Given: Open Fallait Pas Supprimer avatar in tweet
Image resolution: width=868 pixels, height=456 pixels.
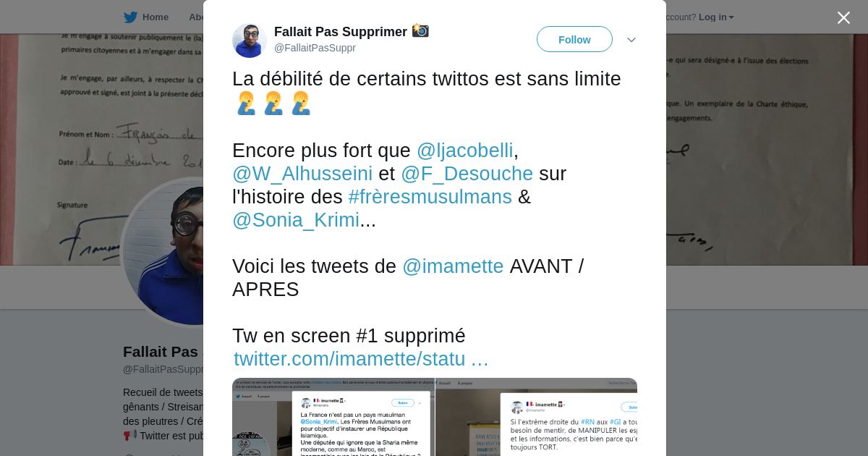Looking at the screenshot, I should (x=250, y=41).
